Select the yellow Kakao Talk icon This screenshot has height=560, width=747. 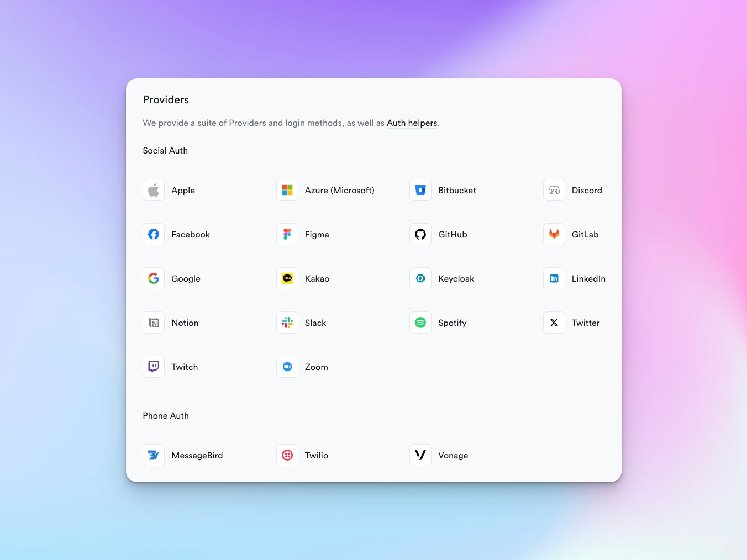click(287, 278)
